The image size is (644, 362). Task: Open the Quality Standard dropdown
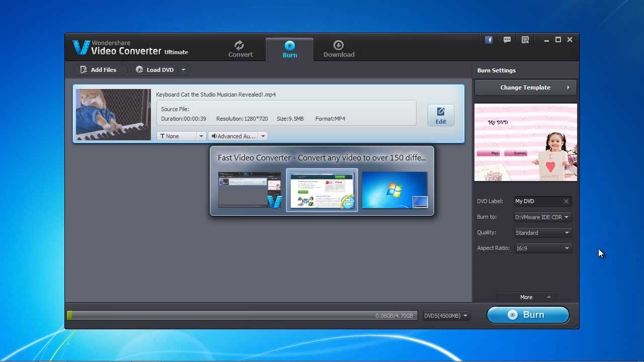[542, 233]
